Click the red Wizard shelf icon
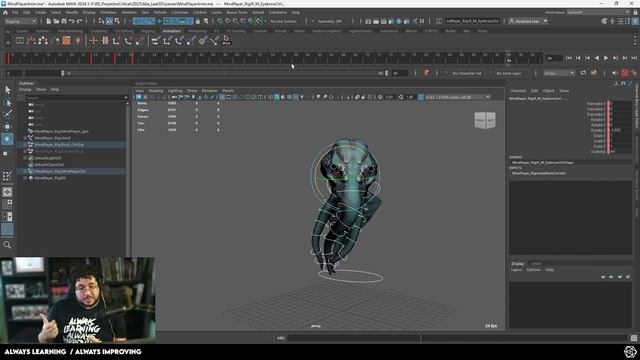 click(226, 40)
